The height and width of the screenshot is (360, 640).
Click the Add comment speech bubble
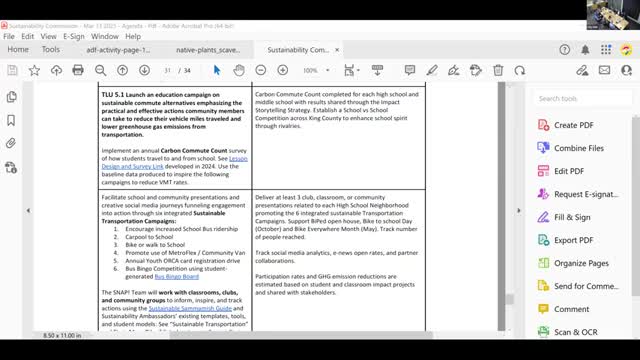coord(410,70)
